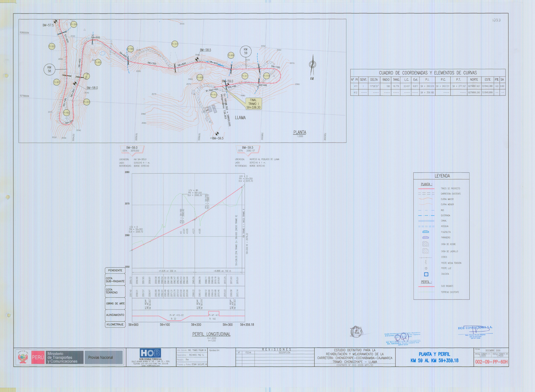Click the Calicata blue square symbol
Screen dimensions: 535x392
(x=426, y=274)
